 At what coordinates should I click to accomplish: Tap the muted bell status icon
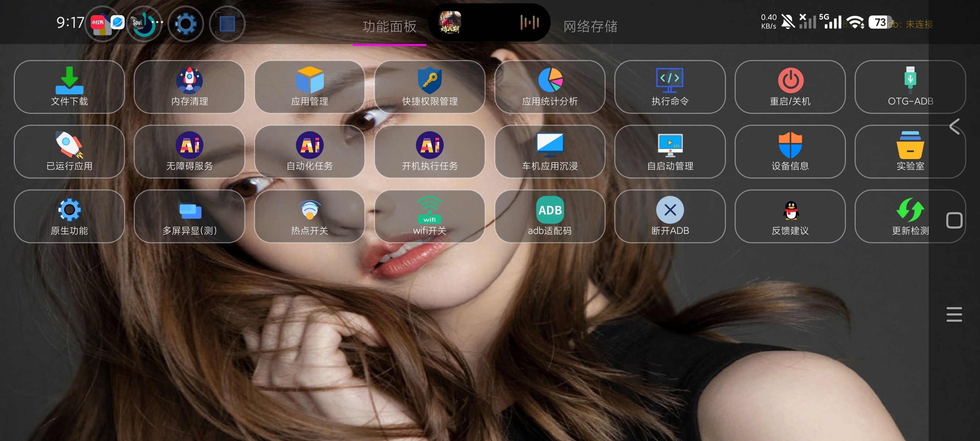coord(787,21)
